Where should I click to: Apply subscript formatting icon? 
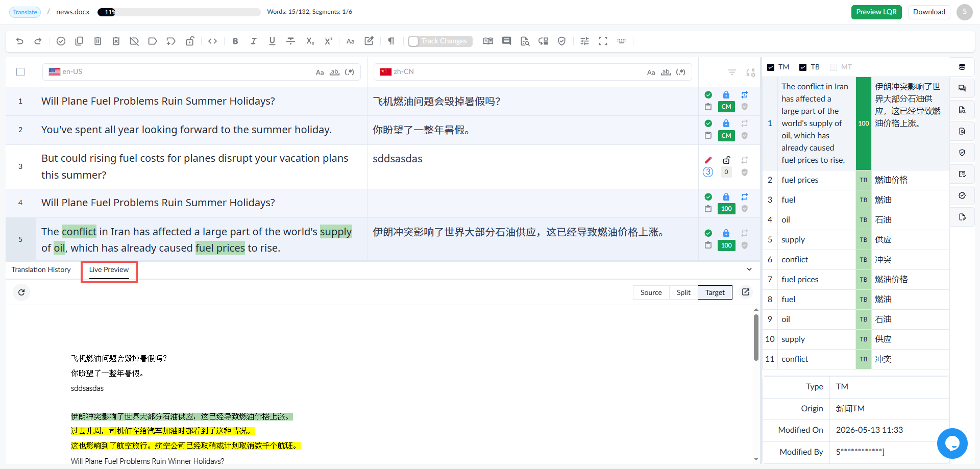coord(310,41)
